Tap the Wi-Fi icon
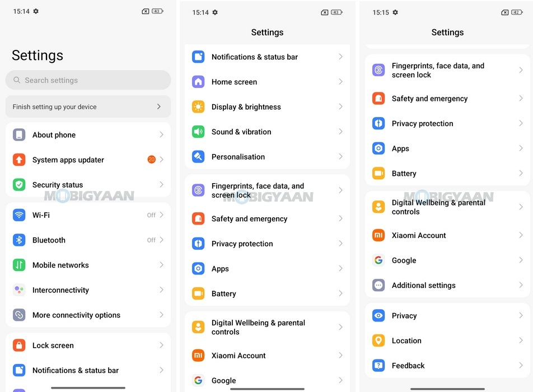This screenshot has width=533, height=392. [19, 215]
